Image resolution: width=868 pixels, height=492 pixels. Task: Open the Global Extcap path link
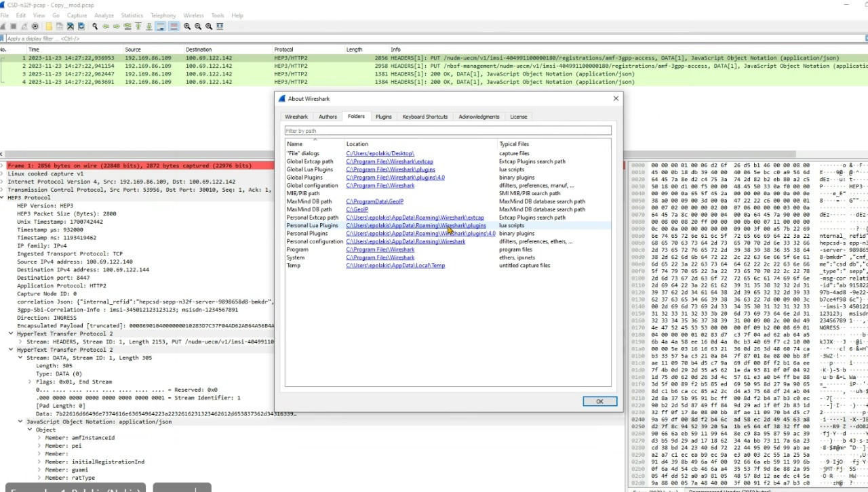click(389, 161)
